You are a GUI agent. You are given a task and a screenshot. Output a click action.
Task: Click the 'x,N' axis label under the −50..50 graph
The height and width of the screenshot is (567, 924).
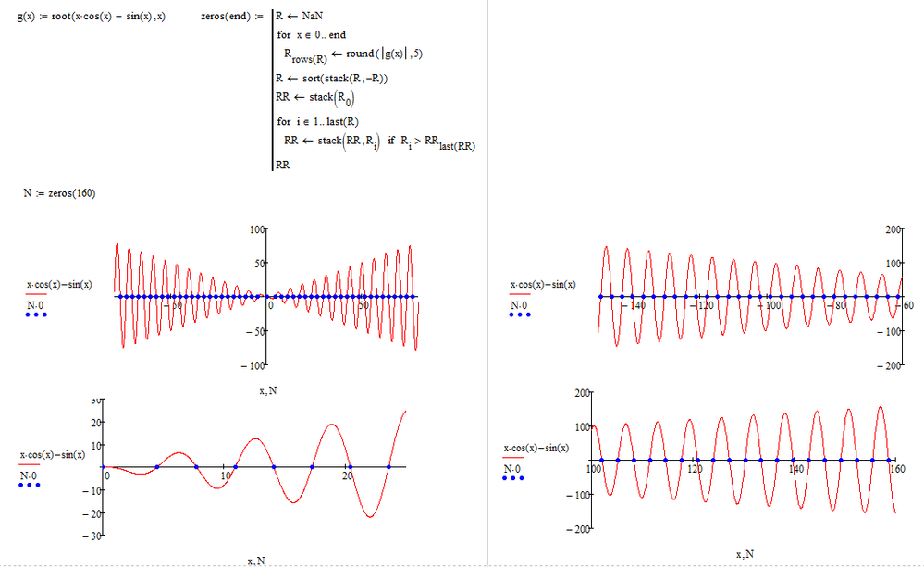tap(268, 390)
